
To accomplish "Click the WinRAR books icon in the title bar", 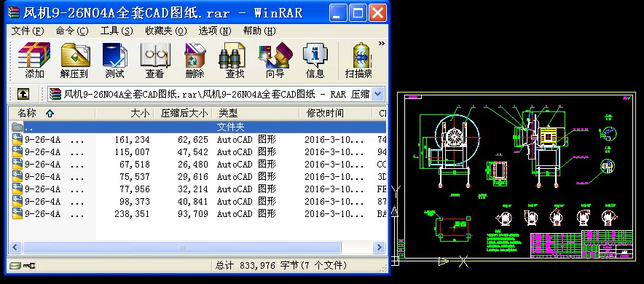I will coord(14,12).
